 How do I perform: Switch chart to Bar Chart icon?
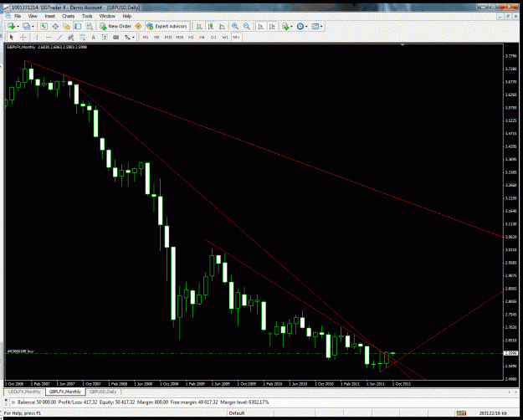199,26
